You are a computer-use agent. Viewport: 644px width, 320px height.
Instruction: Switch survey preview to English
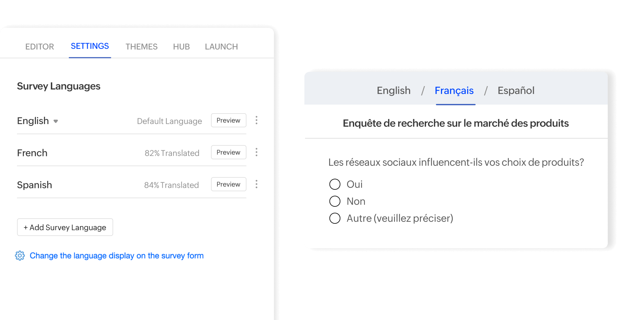coord(394,90)
